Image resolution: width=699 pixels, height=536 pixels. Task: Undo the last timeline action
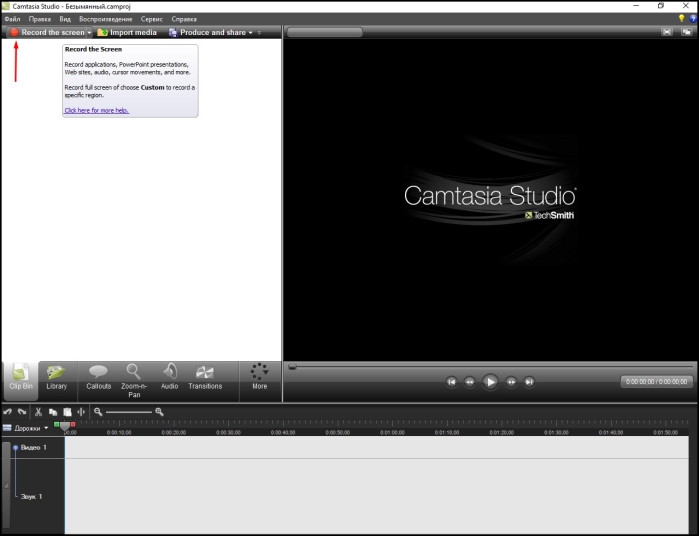(8, 412)
